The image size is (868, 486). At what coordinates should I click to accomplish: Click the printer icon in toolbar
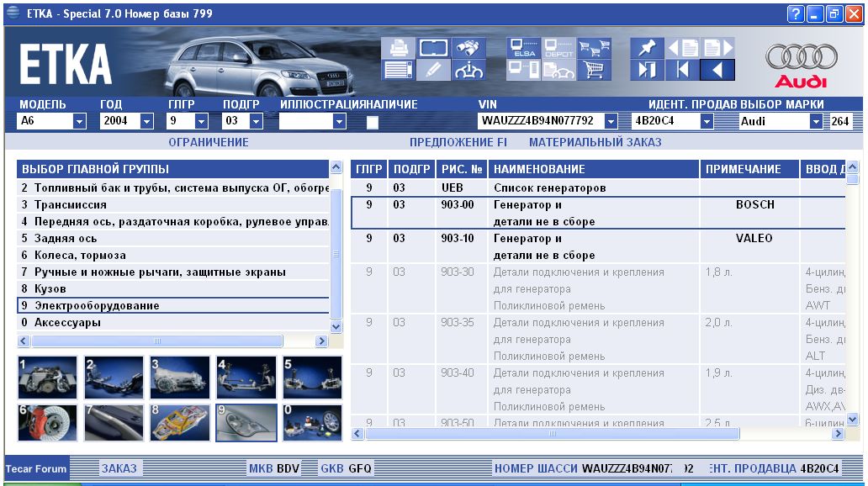398,48
